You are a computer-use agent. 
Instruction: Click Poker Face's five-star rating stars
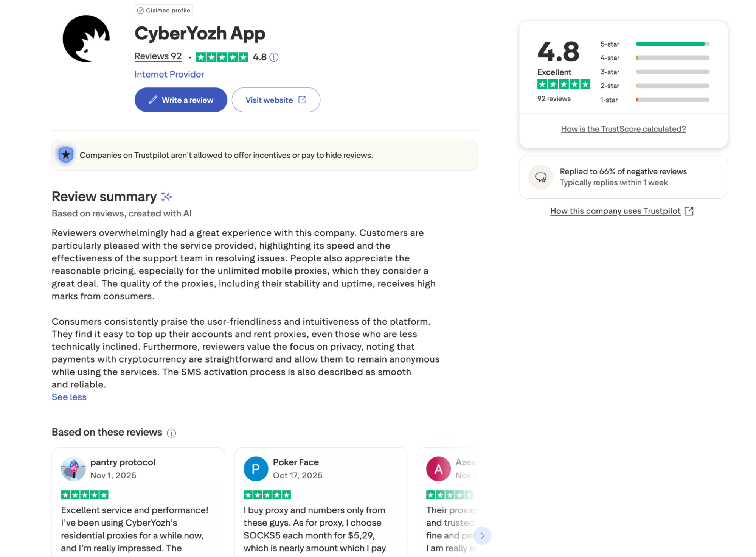(x=266, y=494)
